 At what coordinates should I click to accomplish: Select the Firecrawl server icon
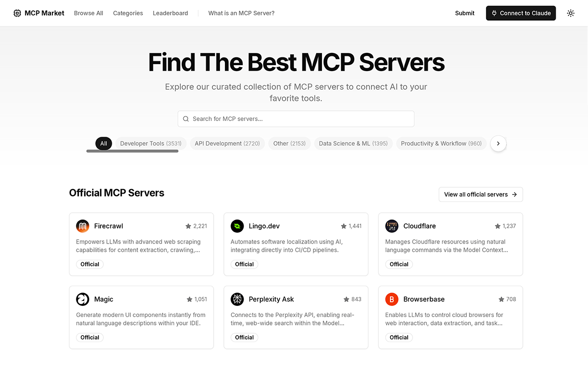(82, 226)
